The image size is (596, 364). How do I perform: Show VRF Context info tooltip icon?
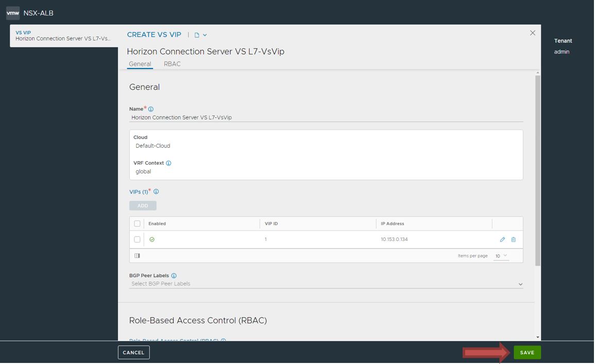coord(168,163)
